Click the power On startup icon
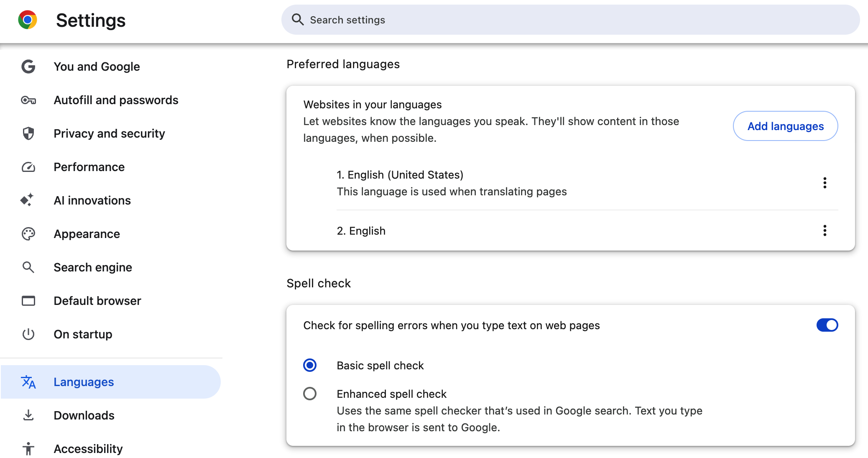Image resolution: width=868 pixels, height=458 pixels. click(x=28, y=334)
